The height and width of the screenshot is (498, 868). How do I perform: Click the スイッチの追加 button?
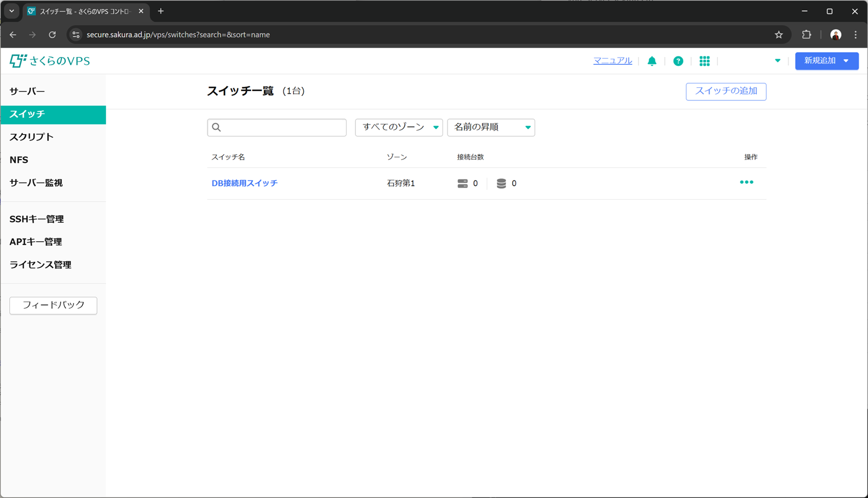[725, 92]
